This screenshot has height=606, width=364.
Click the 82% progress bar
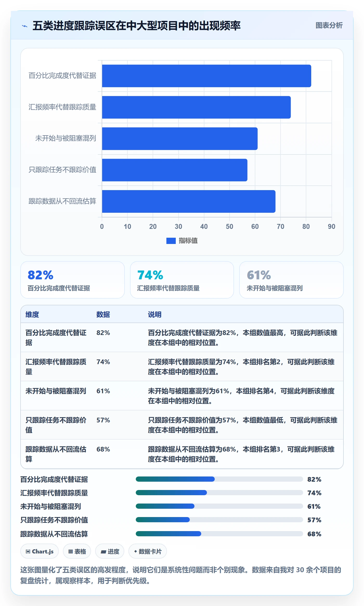click(x=219, y=479)
